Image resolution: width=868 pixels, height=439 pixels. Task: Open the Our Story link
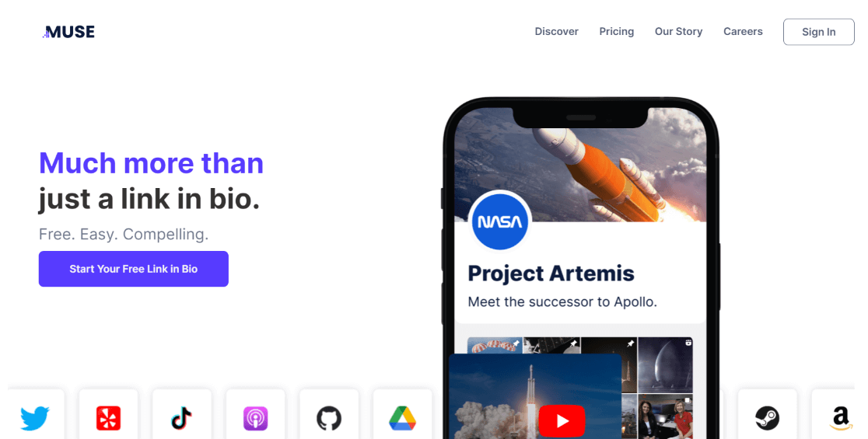[x=678, y=32]
